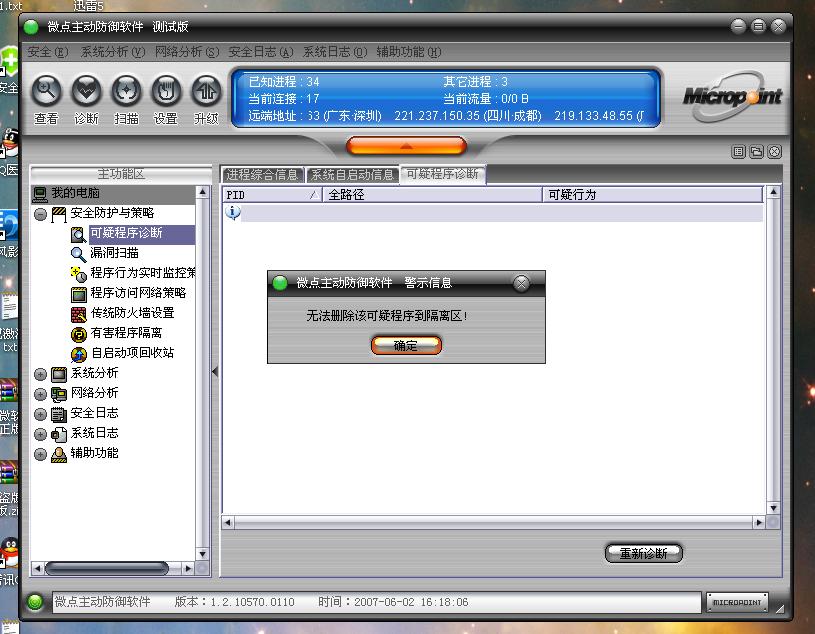The height and width of the screenshot is (634, 815).
Task: Click the 时间: 2007-06-02 status text
Action: point(393,602)
